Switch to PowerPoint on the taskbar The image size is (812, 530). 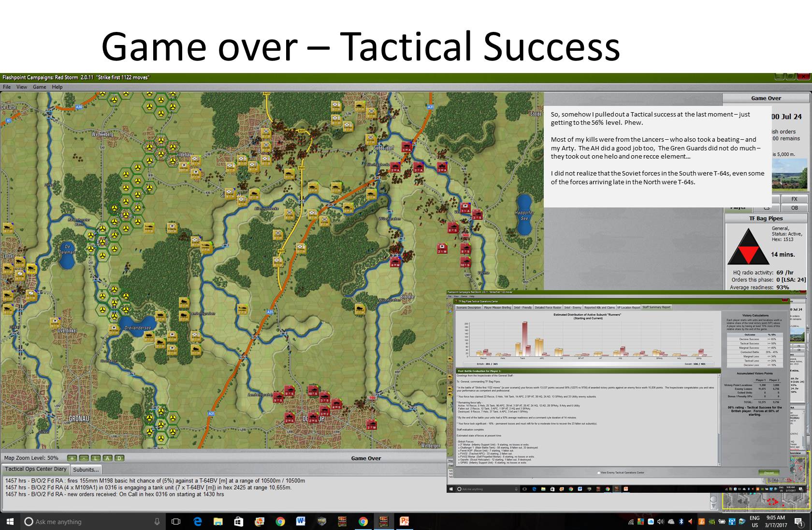click(404, 521)
